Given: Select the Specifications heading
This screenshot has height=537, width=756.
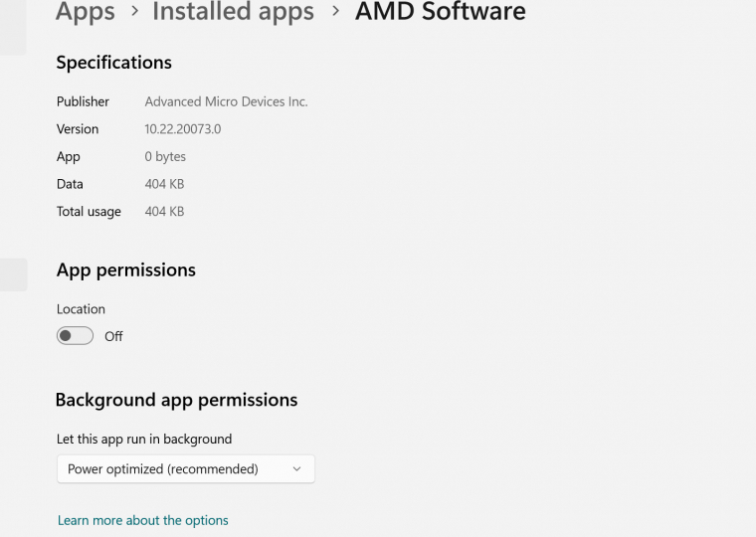Looking at the screenshot, I should click(x=113, y=63).
